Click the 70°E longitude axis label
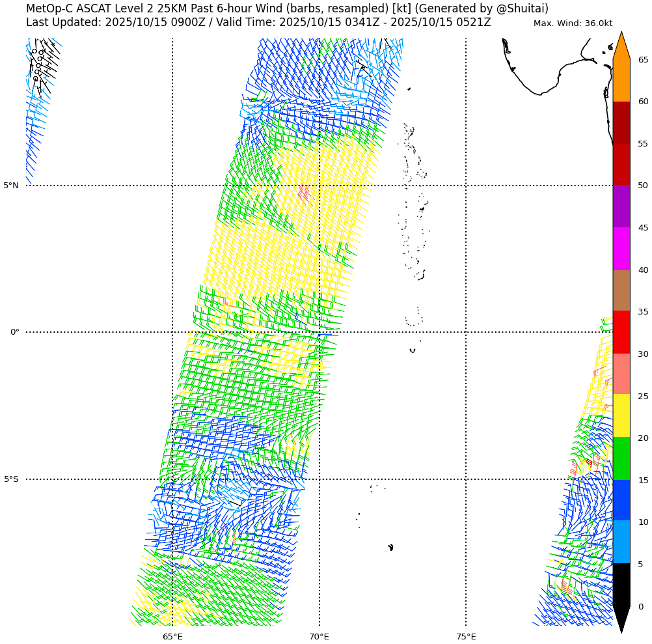Viewport: 652px width, 644px height. [x=319, y=636]
